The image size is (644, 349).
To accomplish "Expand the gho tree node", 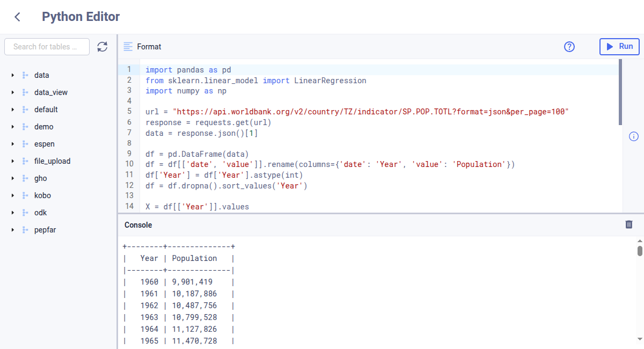I will 12,178.
